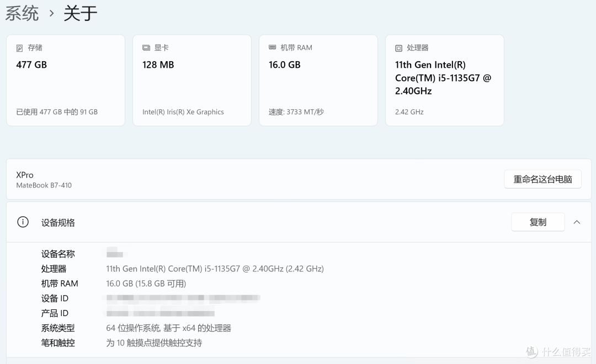Click the 机带 RAM label in specifications list
The width and height of the screenshot is (596, 364).
pos(60,283)
